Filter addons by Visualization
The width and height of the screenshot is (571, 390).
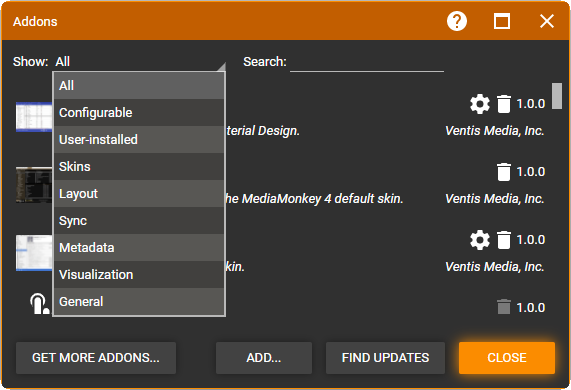pyautogui.click(x=139, y=274)
